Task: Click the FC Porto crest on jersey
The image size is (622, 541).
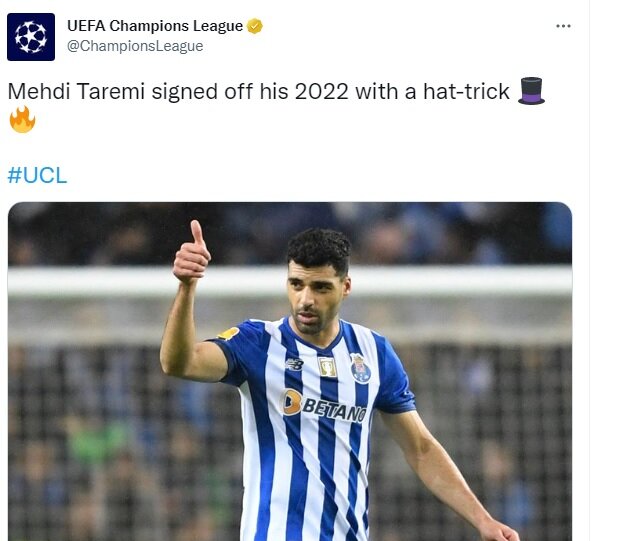Action: (361, 368)
